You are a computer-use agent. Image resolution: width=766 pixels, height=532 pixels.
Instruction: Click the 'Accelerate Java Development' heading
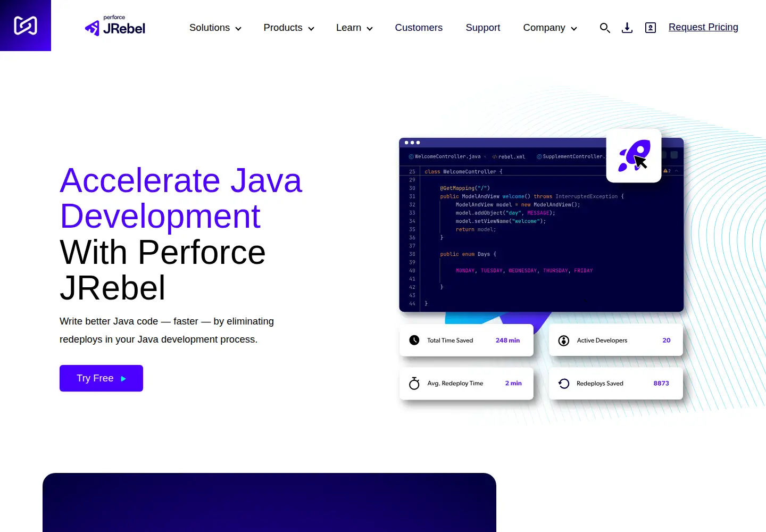coord(181,198)
